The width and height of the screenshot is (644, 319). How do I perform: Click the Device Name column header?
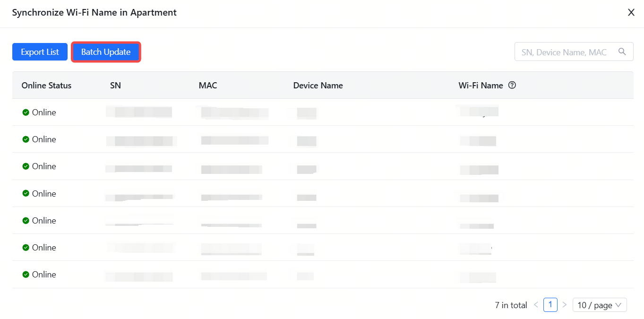point(318,86)
